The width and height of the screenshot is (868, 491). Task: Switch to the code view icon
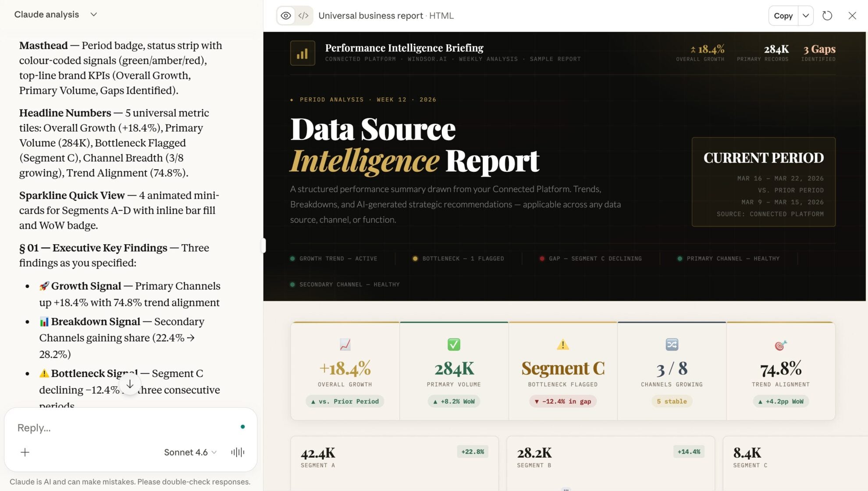tap(303, 16)
